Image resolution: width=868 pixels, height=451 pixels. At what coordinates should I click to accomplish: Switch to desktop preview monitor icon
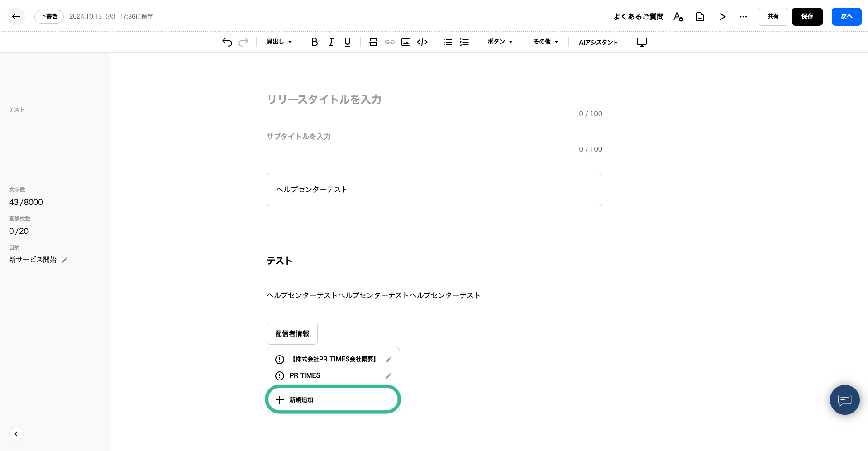(x=641, y=42)
